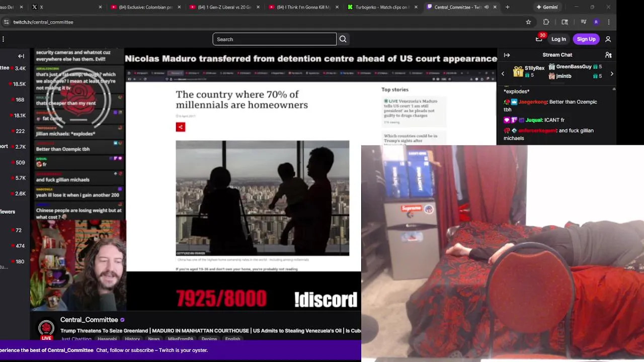Click the red share button in article

tap(181, 127)
